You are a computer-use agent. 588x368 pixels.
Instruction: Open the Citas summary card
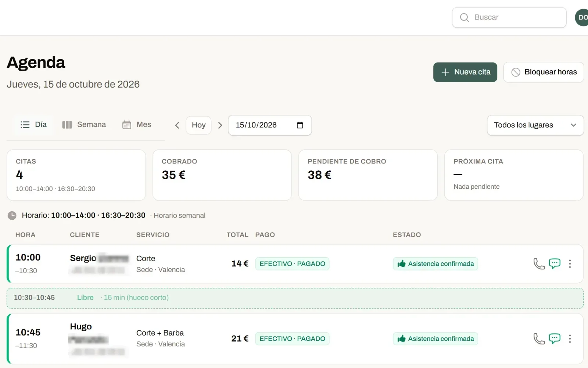[76, 175]
